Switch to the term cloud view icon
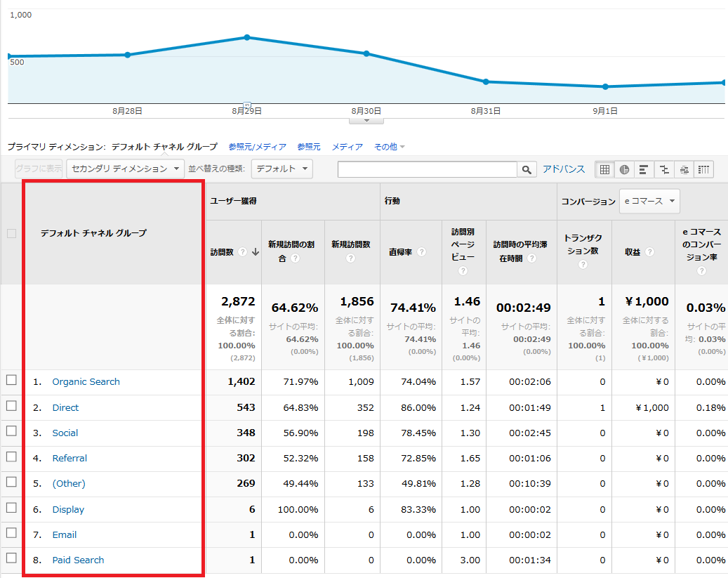 click(x=683, y=169)
